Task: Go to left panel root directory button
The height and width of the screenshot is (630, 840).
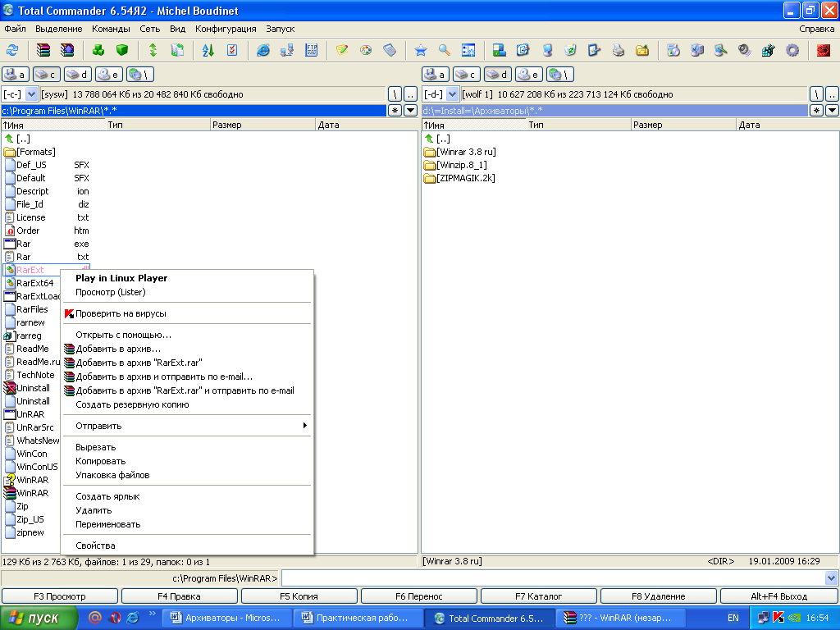Action: coord(395,94)
